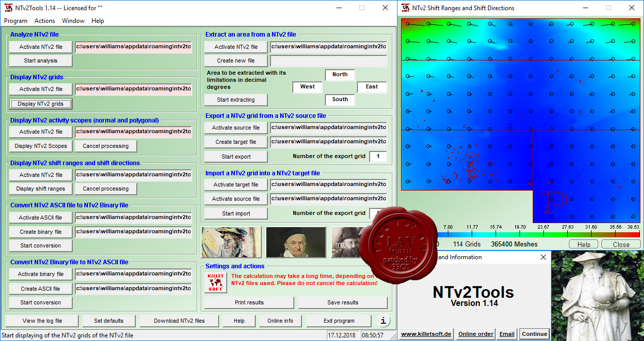Click Start export
The image size is (644, 341).
coord(236,157)
